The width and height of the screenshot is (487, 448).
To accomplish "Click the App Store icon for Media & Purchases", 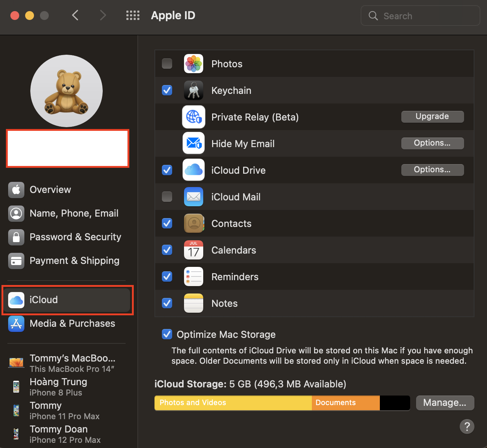I will (x=16, y=324).
